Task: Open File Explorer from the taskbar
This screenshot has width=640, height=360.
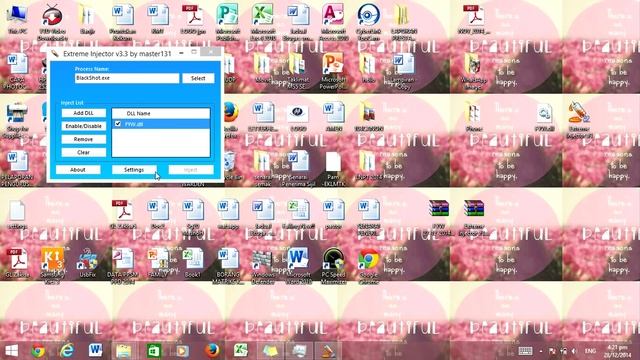Action: tap(124, 351)
